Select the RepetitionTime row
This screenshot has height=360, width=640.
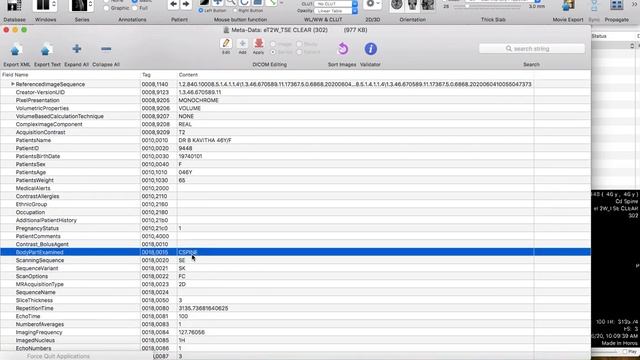click(x=296, y=308)
